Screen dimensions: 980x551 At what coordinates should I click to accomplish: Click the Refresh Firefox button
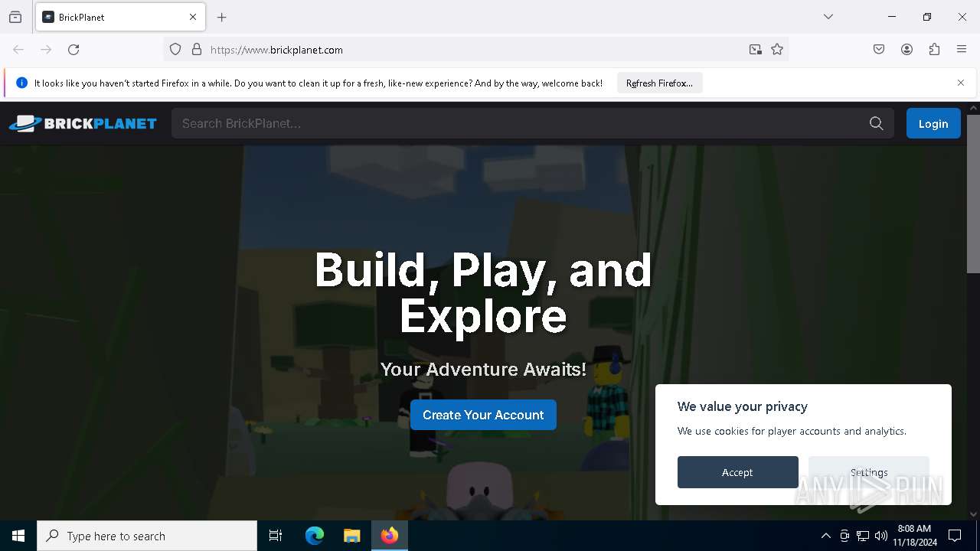coord(659,83)
